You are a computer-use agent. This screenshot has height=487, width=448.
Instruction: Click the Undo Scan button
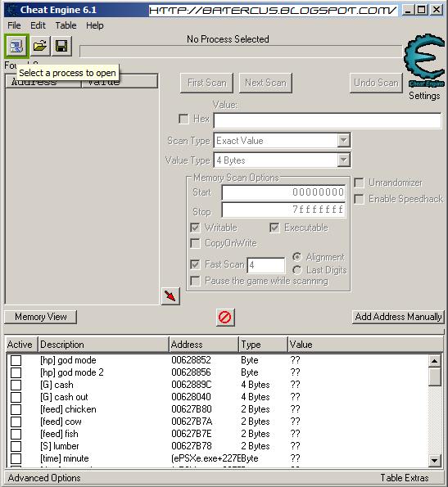tap(376, 83)
